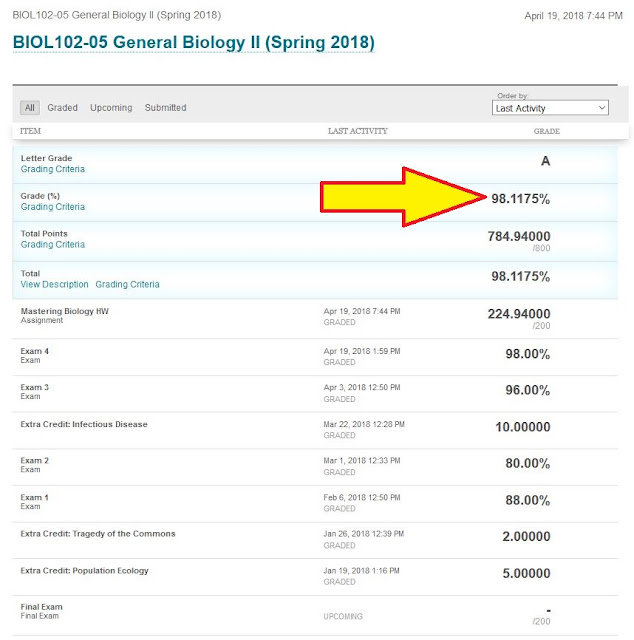
Task: Open the BIOL102-05 General Biology II course title link
Action: 193,43
